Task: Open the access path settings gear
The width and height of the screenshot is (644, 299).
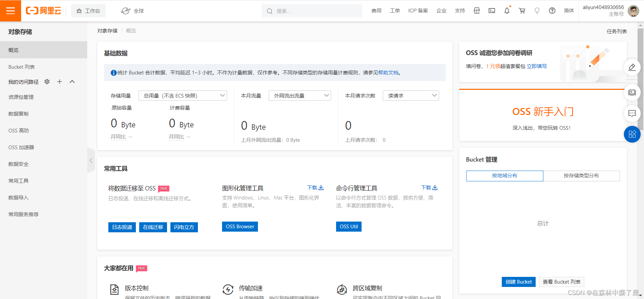Action: (x=47, y=81)
